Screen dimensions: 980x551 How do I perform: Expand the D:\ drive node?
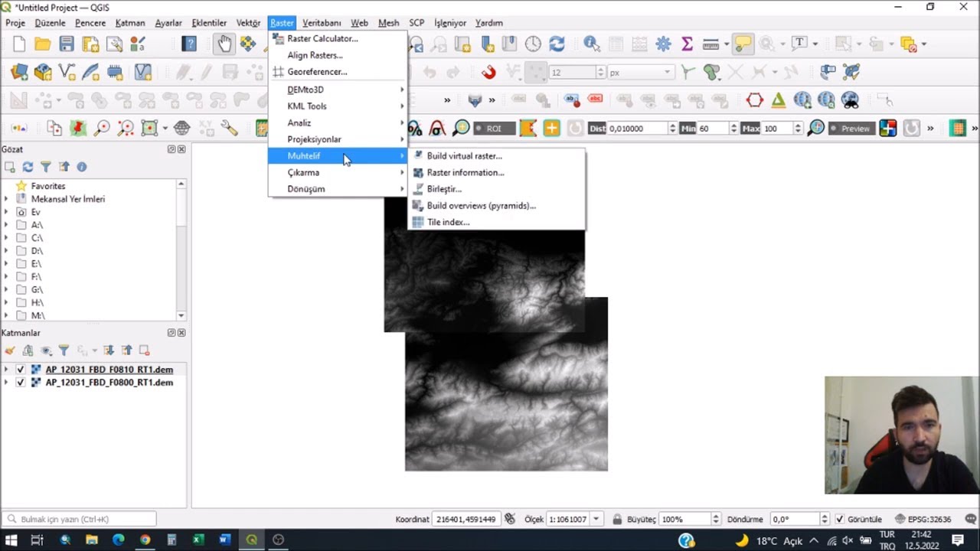(x=6, y=251)
